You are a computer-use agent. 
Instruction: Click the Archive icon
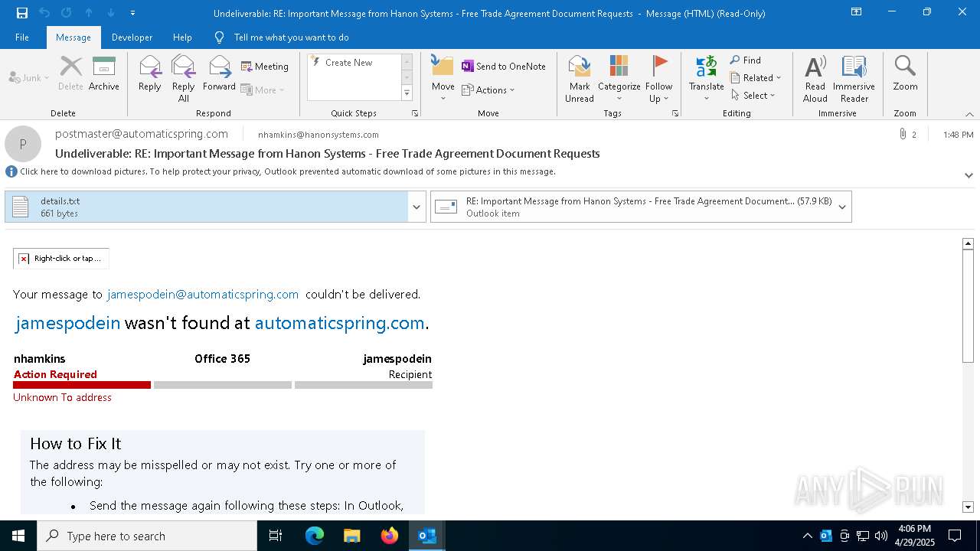click(x=104, y=73)
